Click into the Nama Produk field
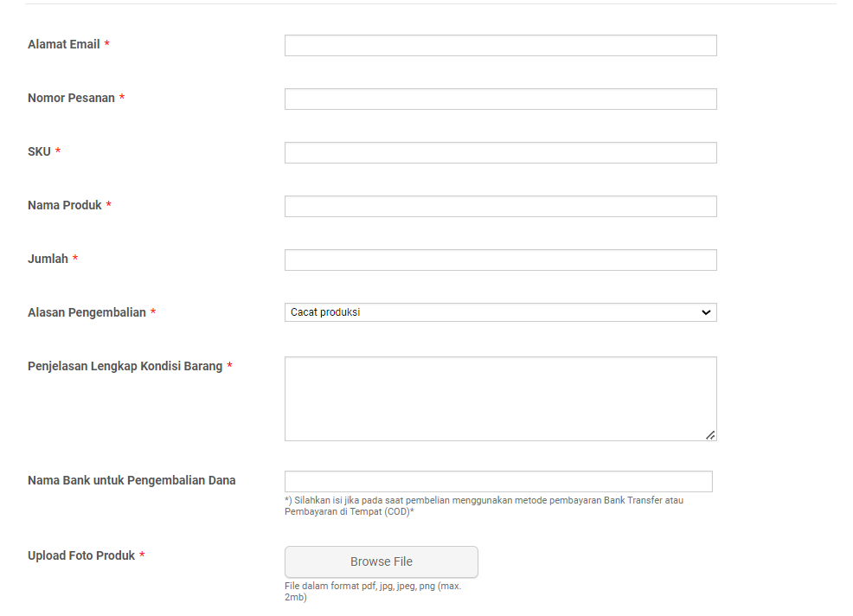The image size is (853, 616). (x=501, y=206)
